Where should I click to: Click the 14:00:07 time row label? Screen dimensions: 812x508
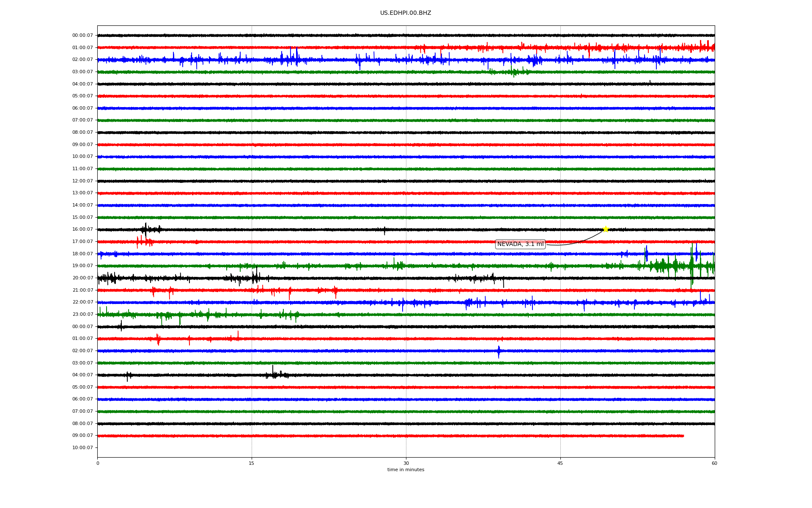coord(82,205)
